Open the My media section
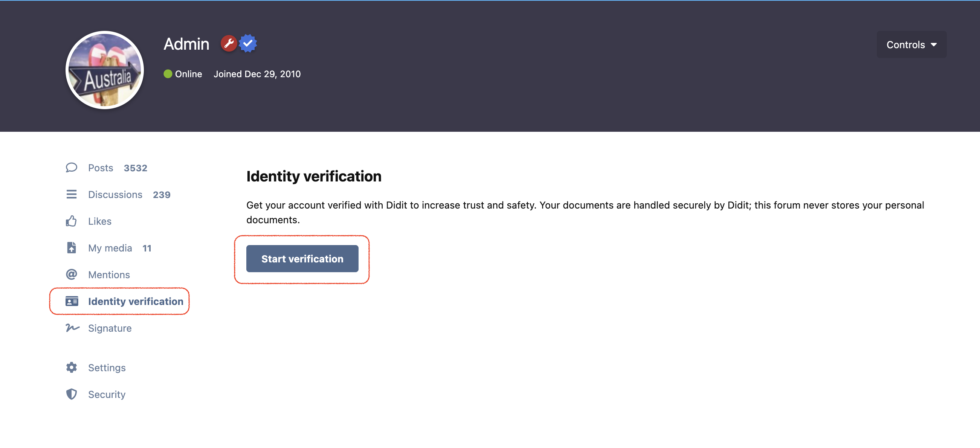 [x=110, y=248]
